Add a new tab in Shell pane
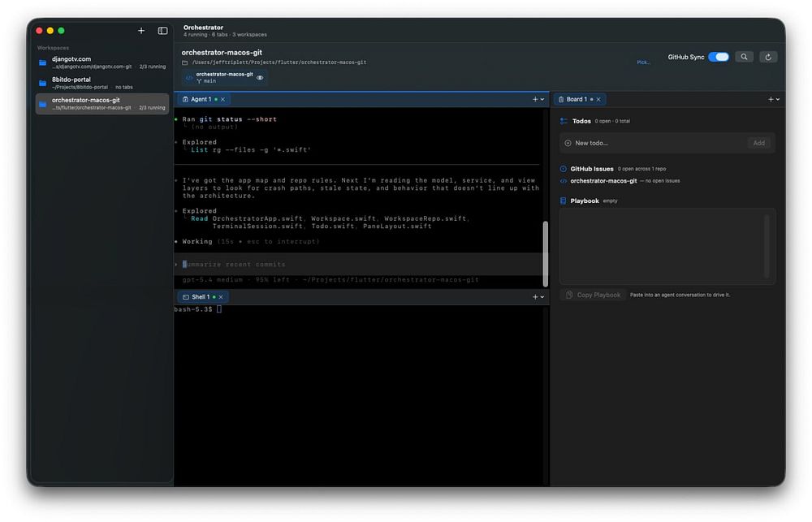812x522 pixels. coord(535,297)
